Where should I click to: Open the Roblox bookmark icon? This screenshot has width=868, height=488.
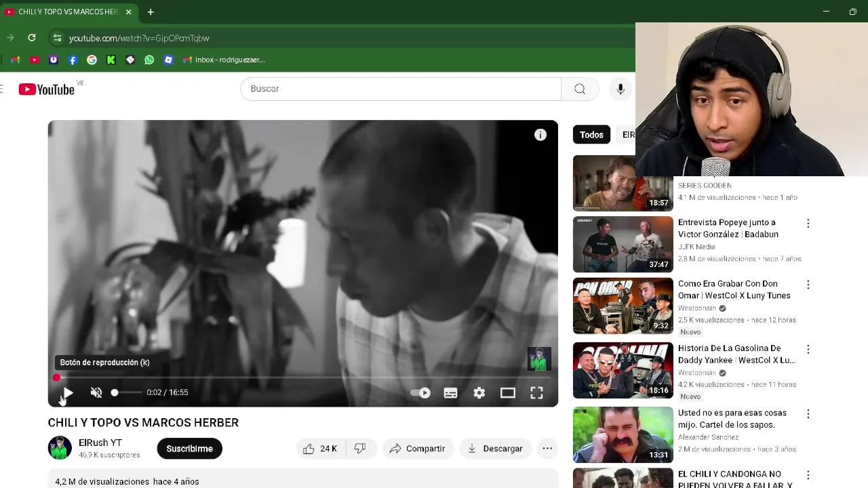tap(169, 60)
